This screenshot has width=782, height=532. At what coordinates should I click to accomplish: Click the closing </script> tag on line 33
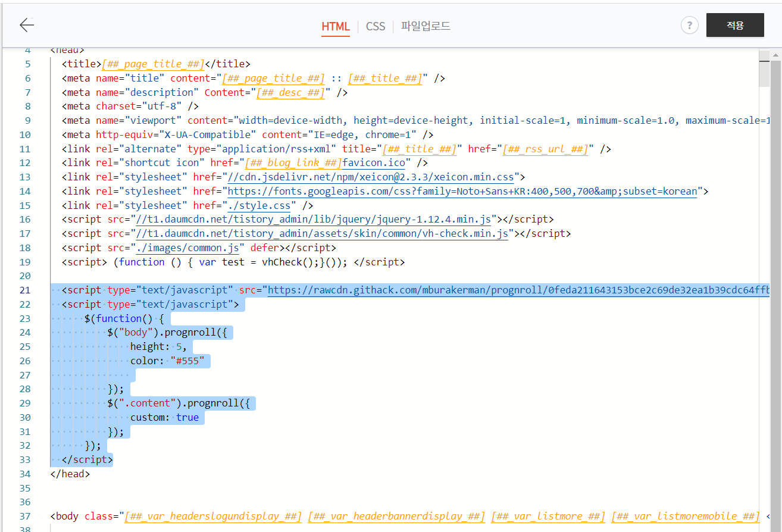87,460
